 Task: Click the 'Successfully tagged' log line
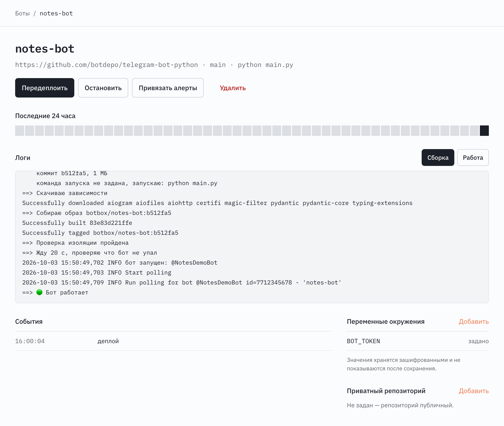[100, 233]
